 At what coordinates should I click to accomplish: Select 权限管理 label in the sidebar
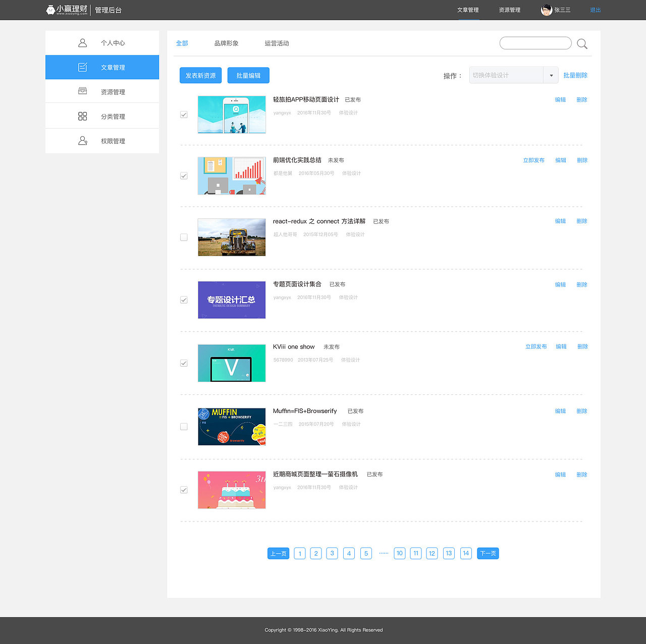click(113, 141)
